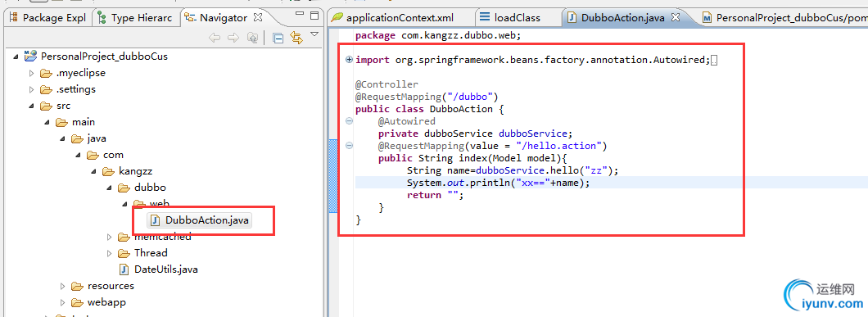Collapse the PersonalProject_dubboCus project node
Screen dimensions: 868x317
16,56
